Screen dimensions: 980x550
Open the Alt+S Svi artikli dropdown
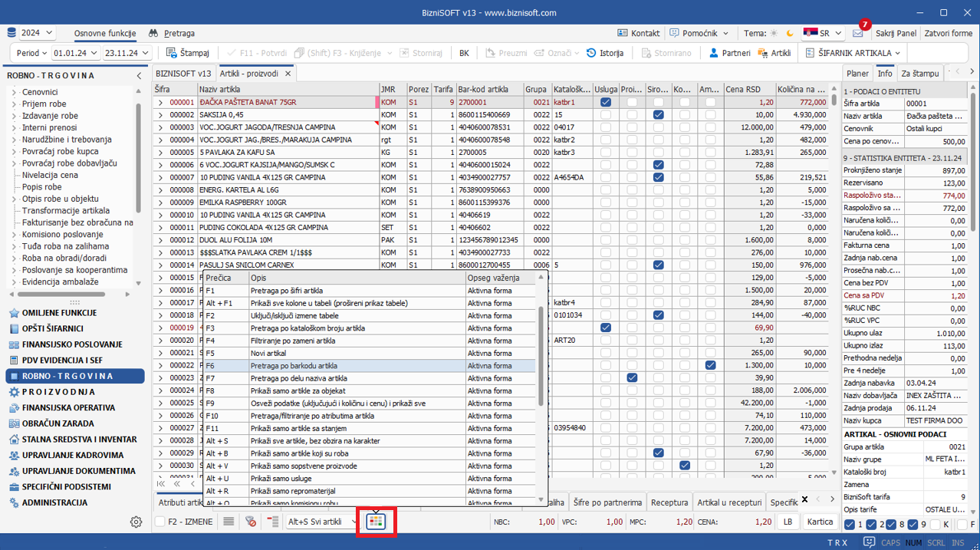point(322,522)
